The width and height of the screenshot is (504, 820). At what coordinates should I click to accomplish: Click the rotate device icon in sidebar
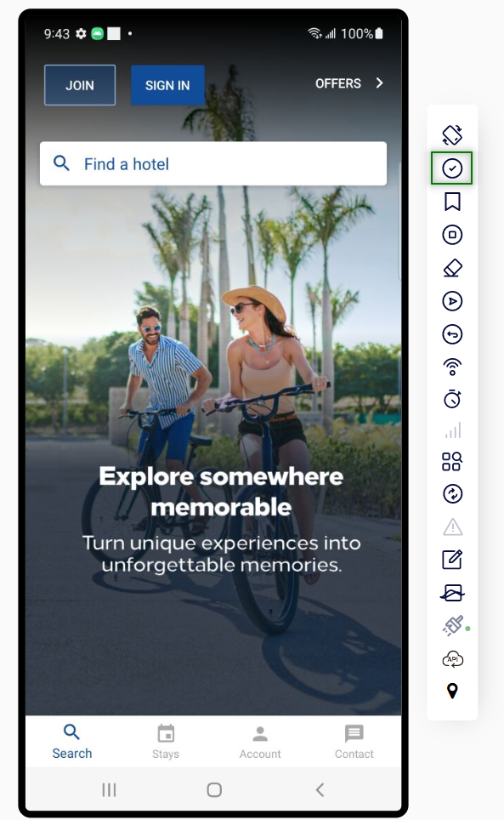(x=452, y=135)
